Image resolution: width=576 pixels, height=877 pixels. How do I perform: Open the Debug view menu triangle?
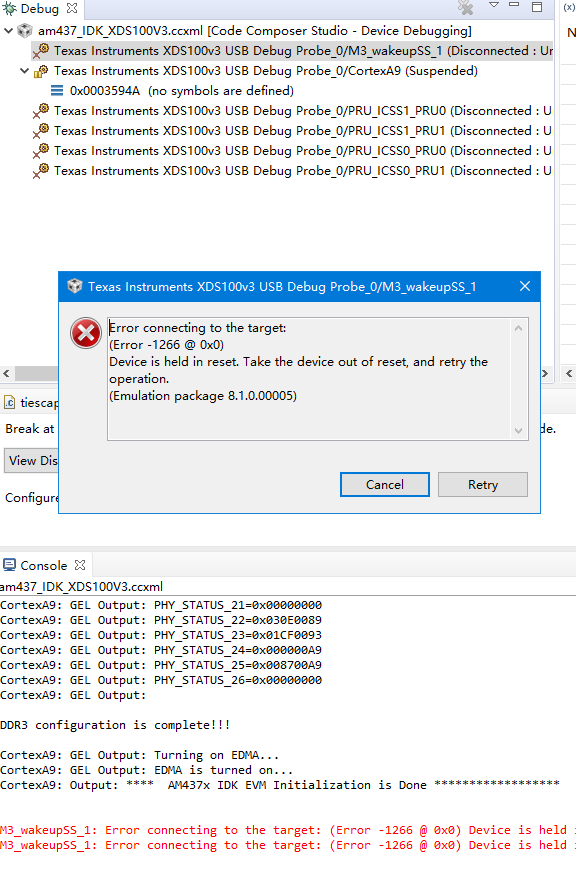[x=494, y=5]
